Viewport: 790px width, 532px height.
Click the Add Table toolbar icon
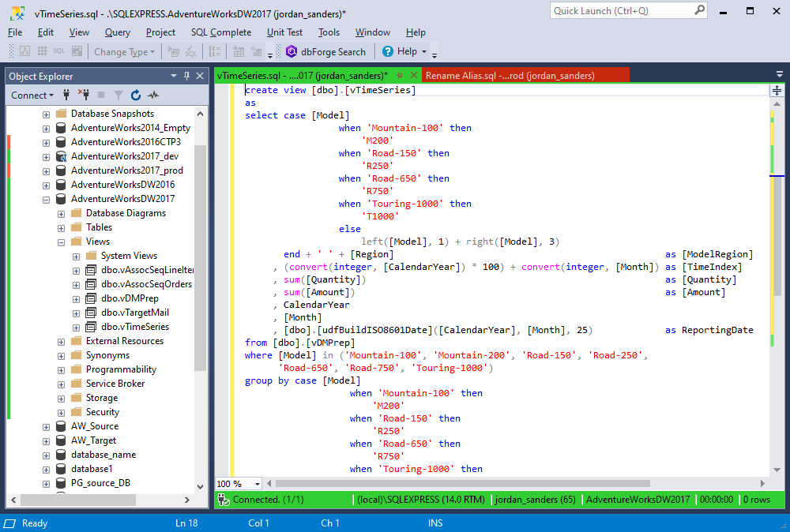point(239,51)
